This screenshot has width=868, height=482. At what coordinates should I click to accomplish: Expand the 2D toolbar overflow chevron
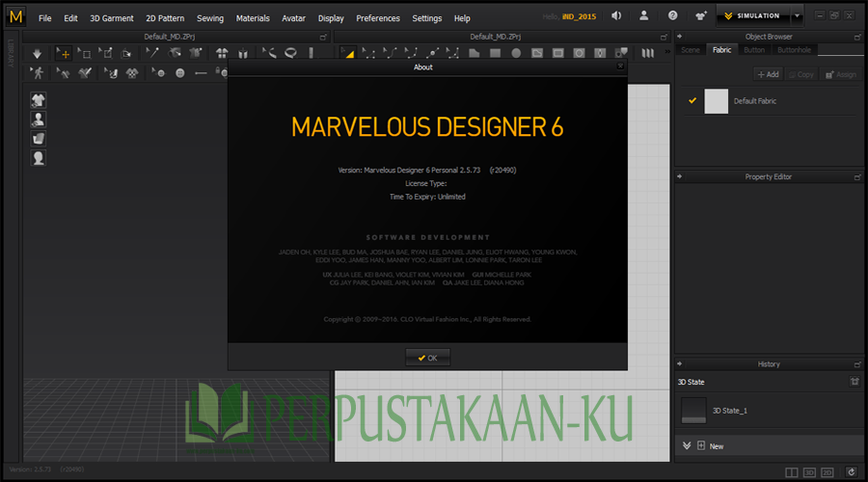coord(667,52)
